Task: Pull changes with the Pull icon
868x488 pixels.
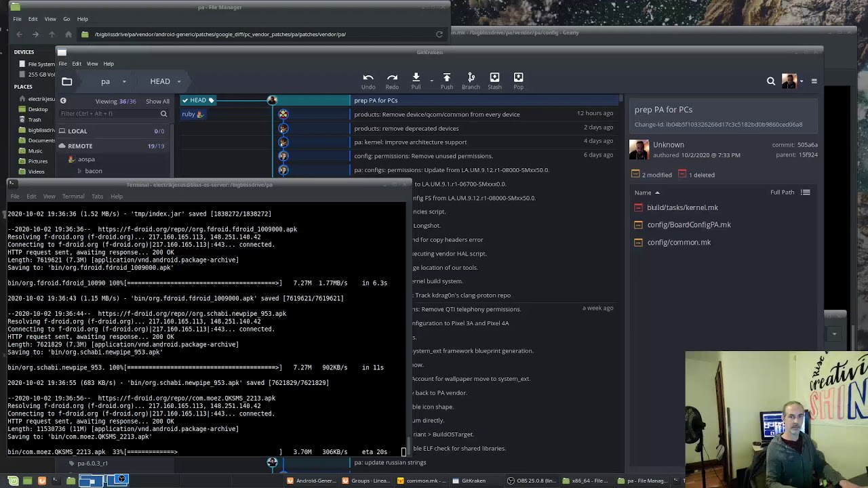Action: pos(416,78)
